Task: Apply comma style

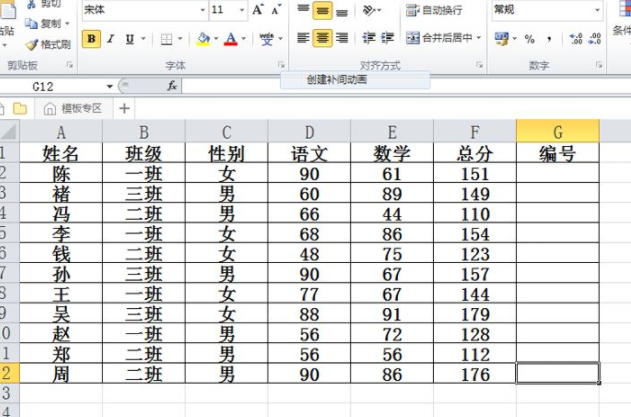Action: (549, 39)
